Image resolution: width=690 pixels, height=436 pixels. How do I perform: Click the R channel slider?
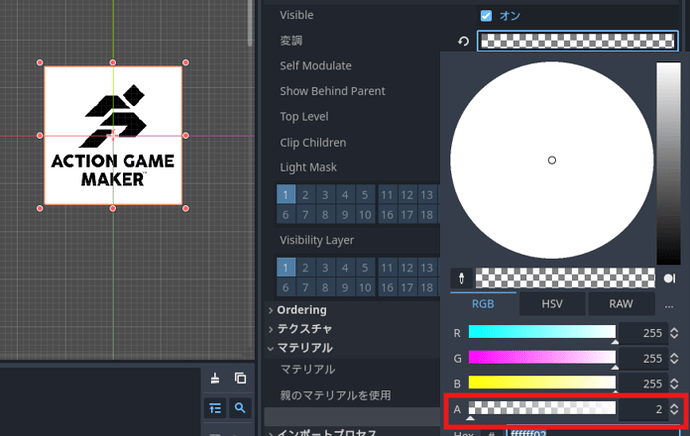click(542, 333)
